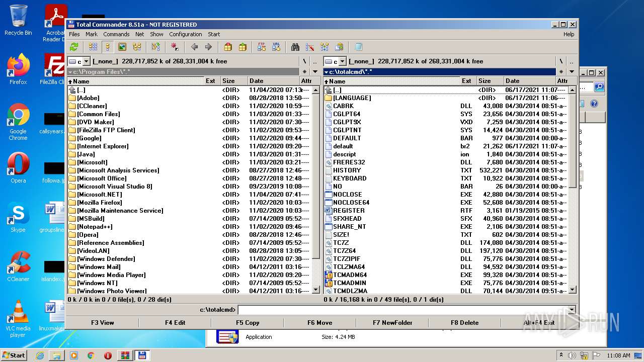Open the Multi-rename tool icon
This screenshot has height=362, width=644.
point(310,47)
